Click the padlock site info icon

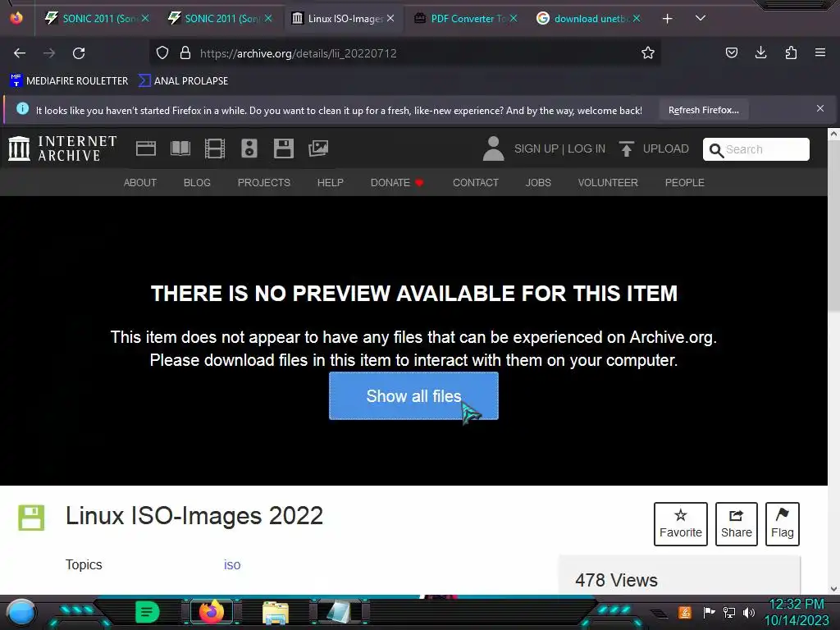click(185, 53)
